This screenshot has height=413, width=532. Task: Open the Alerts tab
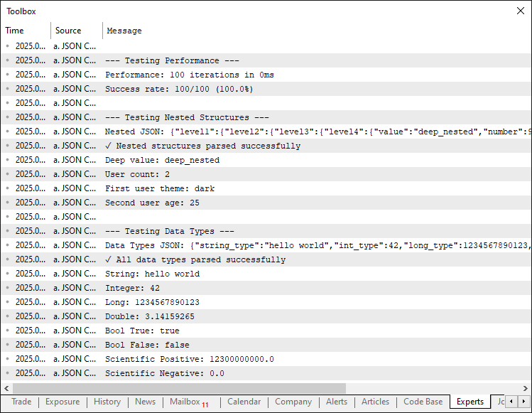[337, 402]
